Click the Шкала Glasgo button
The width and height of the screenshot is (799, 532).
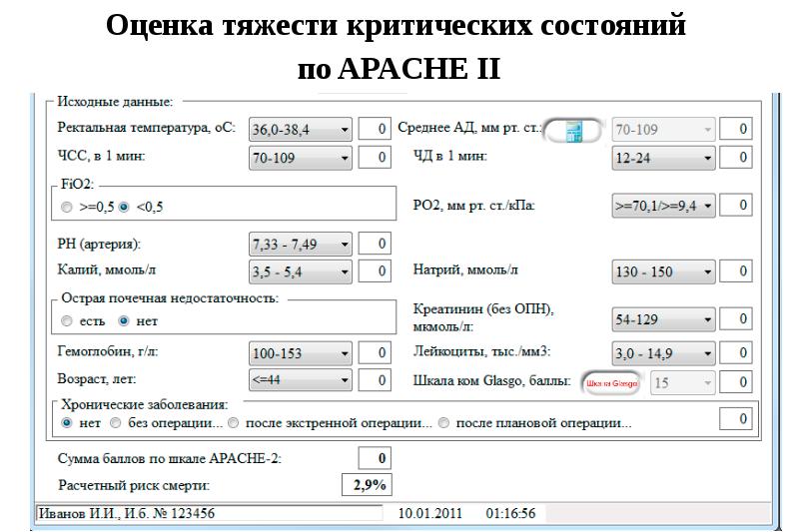click(x=612, y=382)
